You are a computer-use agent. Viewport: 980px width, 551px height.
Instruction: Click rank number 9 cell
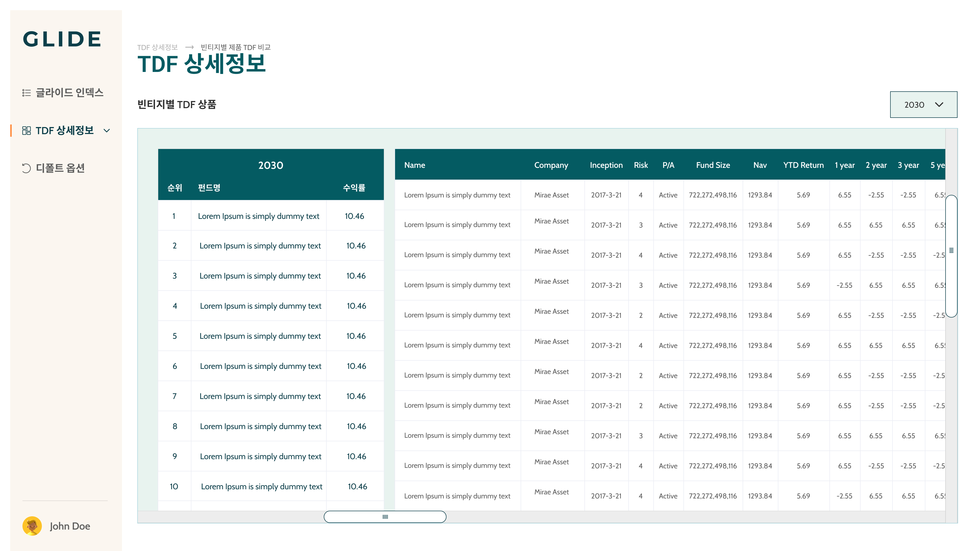(x=175, y=456)
